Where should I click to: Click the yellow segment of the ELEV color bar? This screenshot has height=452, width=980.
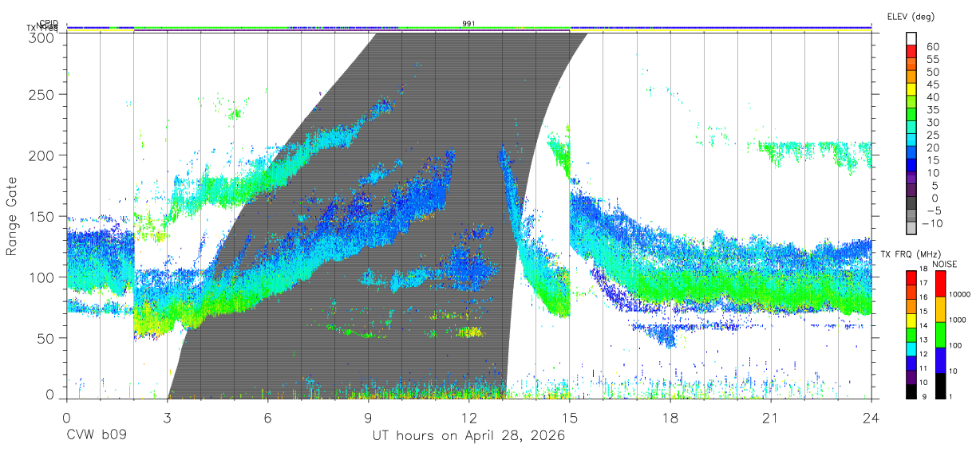click(x=912, y=91)
